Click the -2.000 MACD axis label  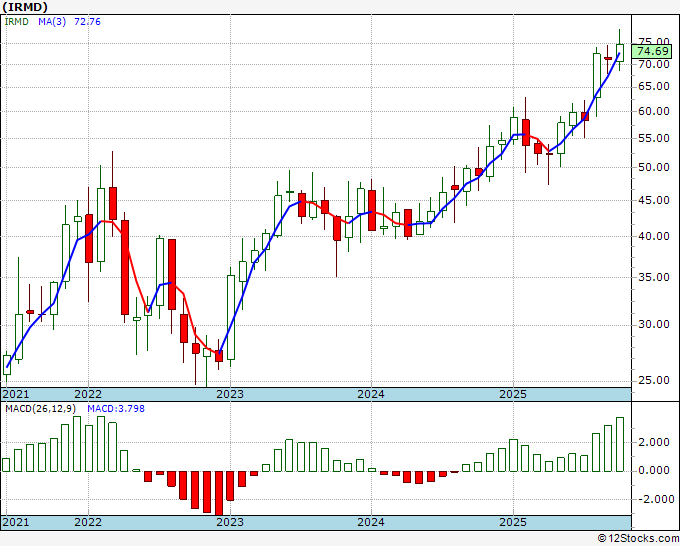[654, 499]
